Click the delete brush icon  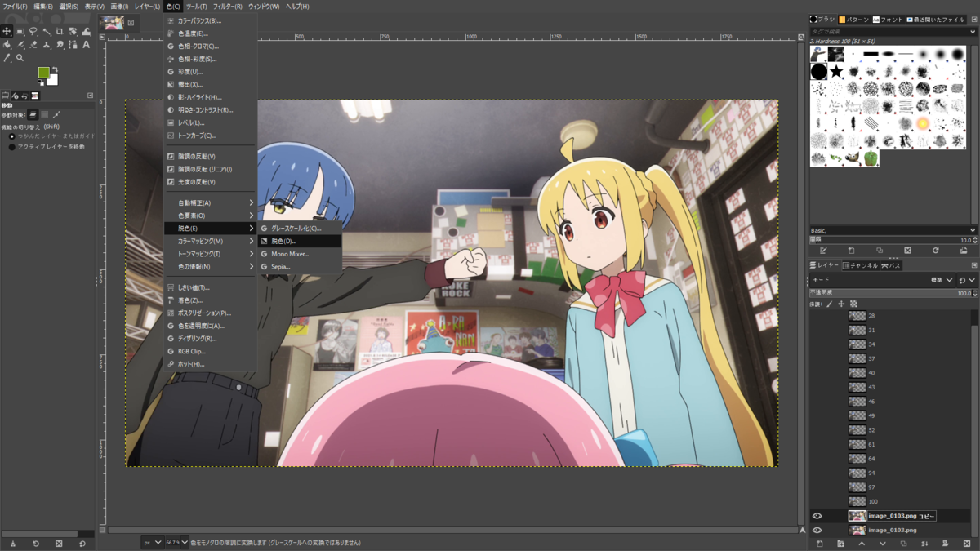coord(907,251)
